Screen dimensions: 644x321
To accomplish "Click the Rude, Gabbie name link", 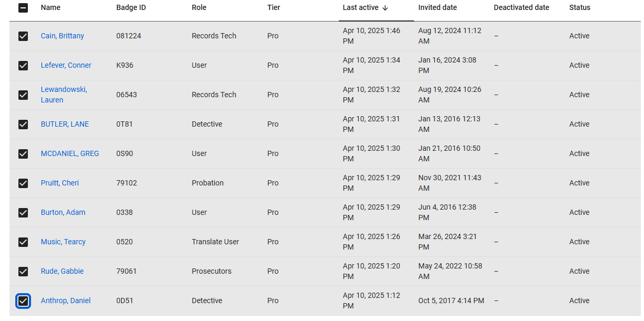I will click(62, 272).
